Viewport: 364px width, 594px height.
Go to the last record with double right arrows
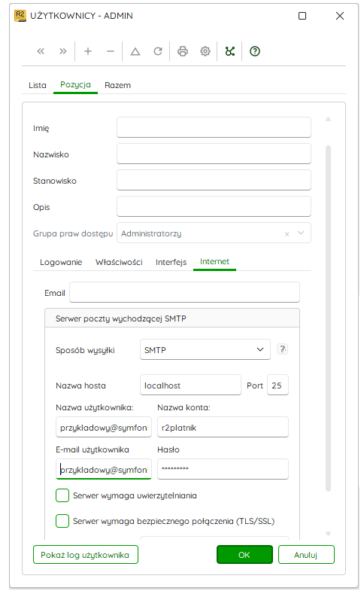[63, 51]
